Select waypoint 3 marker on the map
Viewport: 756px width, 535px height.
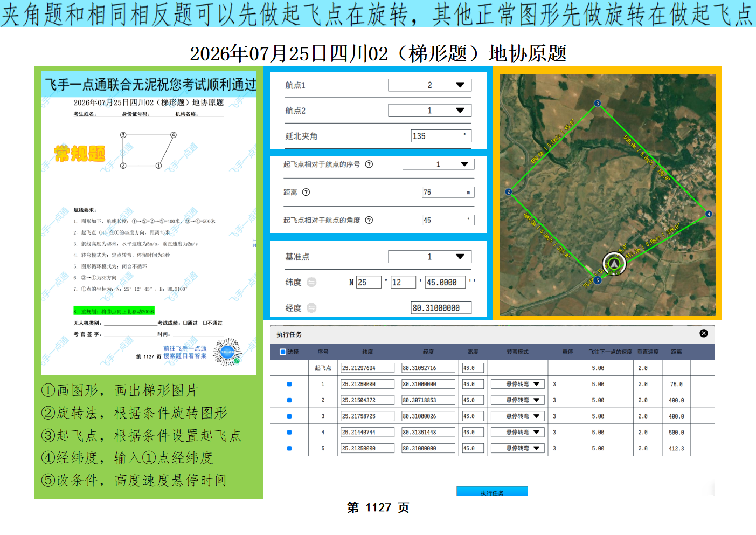[597, 103]
